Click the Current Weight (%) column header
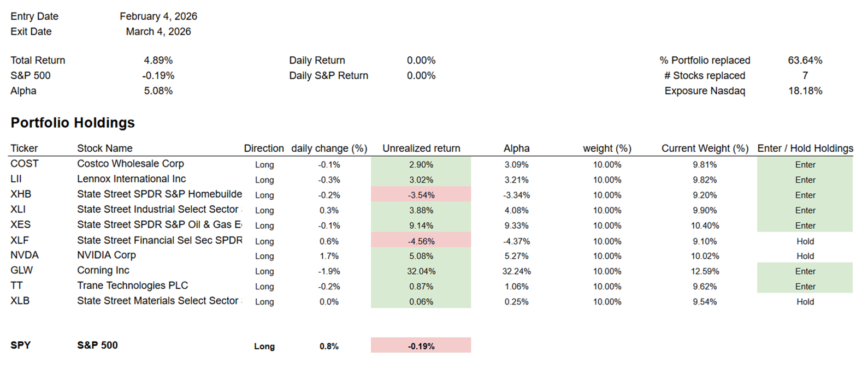The image size is (868, 369). pyautogui.click(x=705, y=148)
